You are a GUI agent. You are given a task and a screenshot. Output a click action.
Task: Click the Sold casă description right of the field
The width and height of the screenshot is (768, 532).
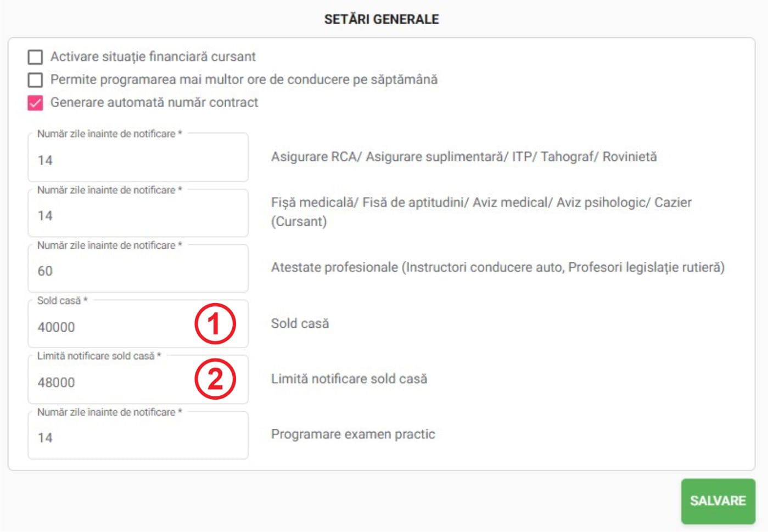coord(300,323)
